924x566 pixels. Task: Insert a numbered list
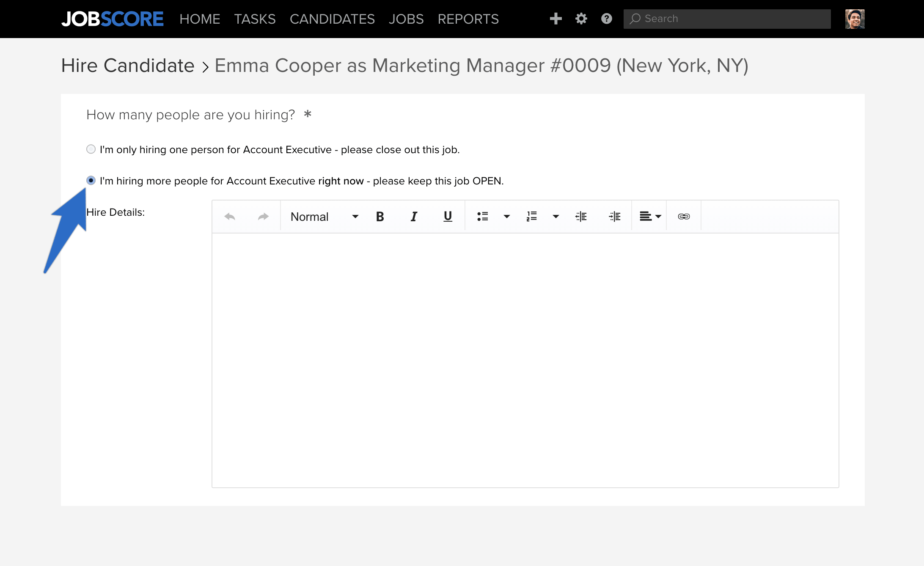(532, 217)
